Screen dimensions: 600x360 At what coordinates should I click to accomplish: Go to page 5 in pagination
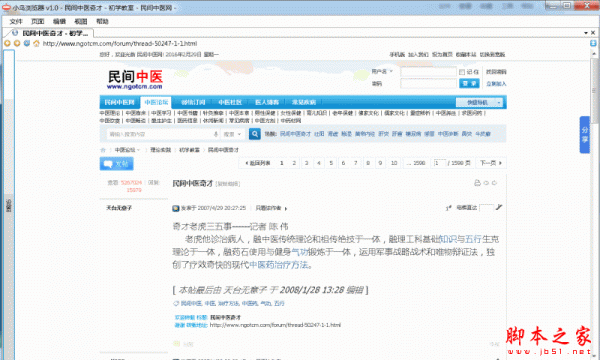pos(331,163)
